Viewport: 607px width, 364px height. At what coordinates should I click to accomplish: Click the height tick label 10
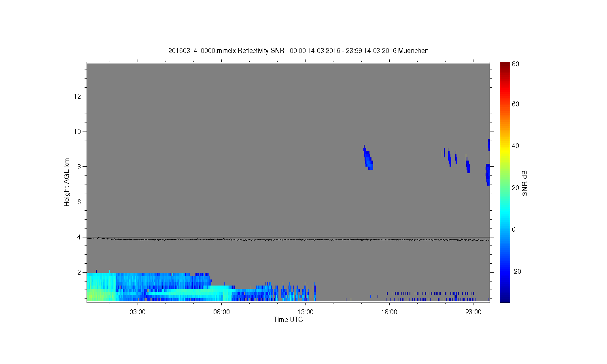[x=78, y=131]
